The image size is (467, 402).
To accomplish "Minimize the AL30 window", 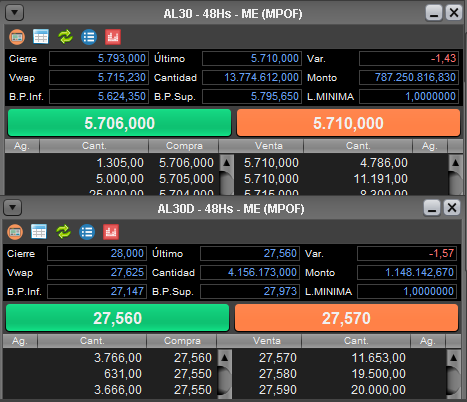I will pyautogui.click(x=434, y=13).
